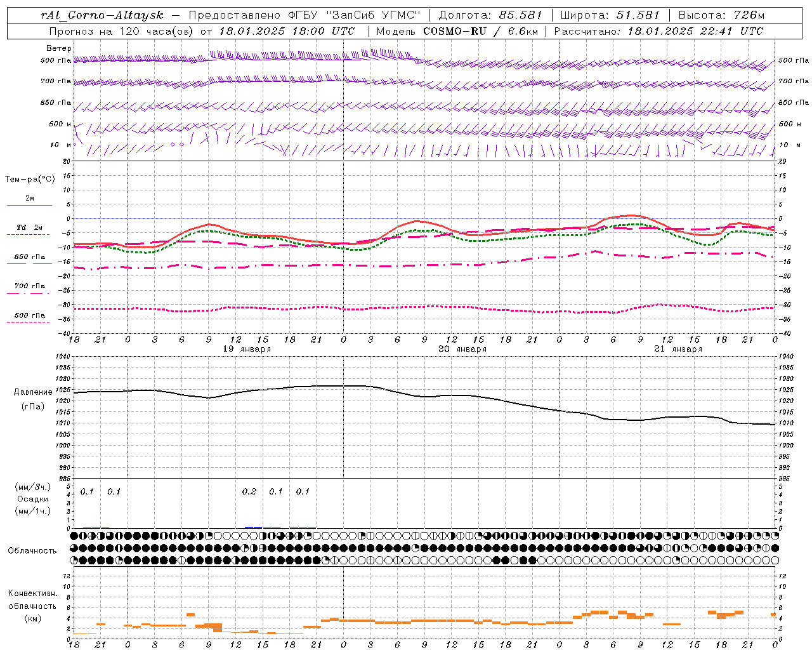
Task: Select the elevation text Высота: 726м
Action: [721, 15]
